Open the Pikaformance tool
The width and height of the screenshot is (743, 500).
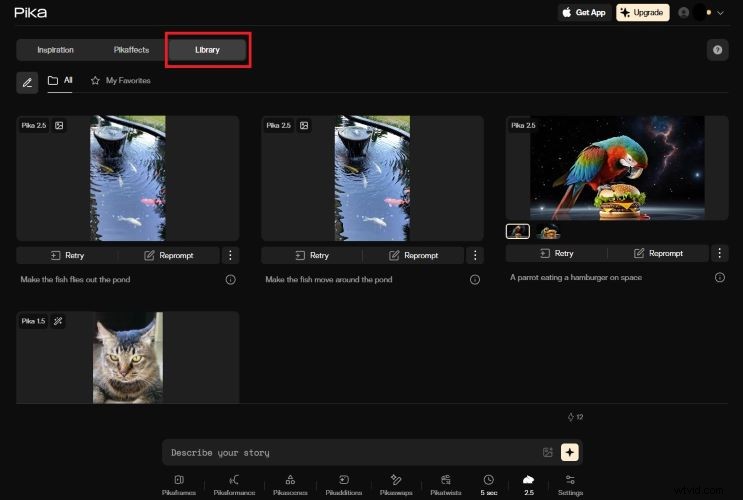234,485
